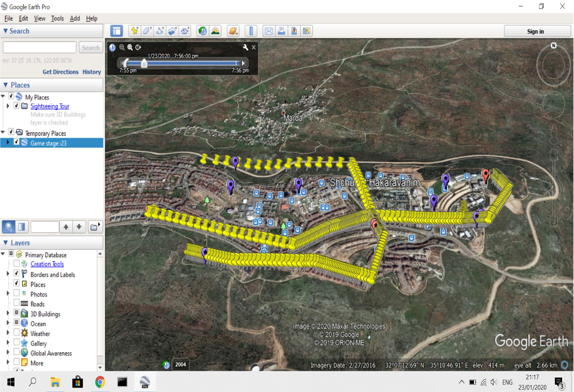The height and width of the screenshot is (392, 574).
Task: Open the Edit menu
Action: (23, 19)
